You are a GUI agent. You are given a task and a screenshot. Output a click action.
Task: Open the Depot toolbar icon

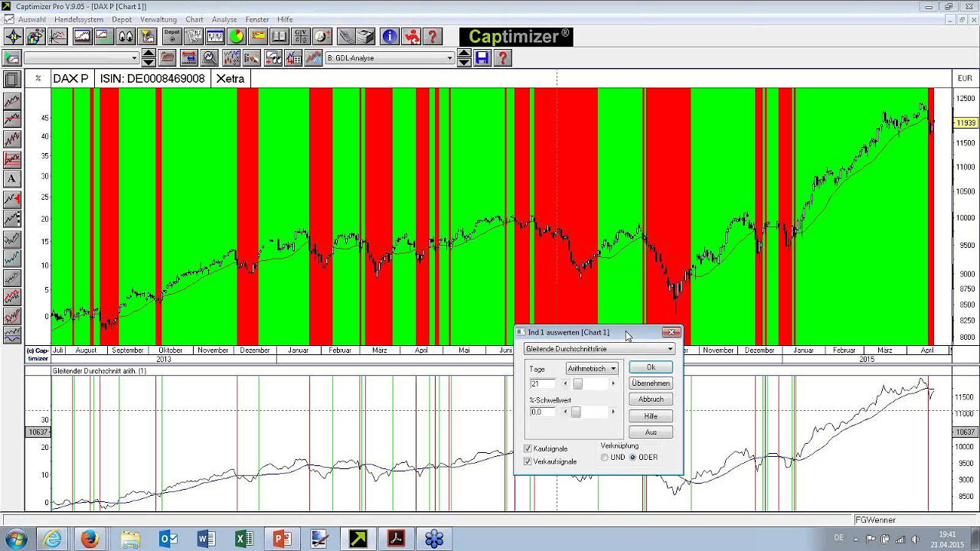(x=172, y=37)
